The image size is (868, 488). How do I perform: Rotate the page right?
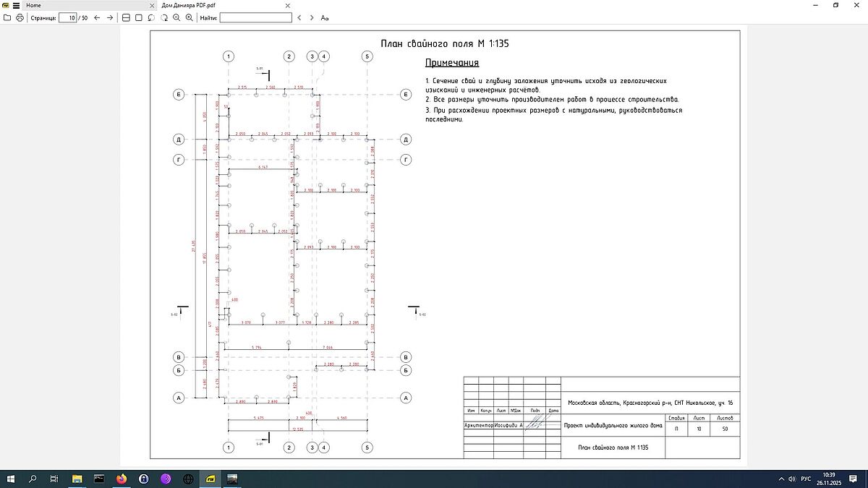pos(164,17)
